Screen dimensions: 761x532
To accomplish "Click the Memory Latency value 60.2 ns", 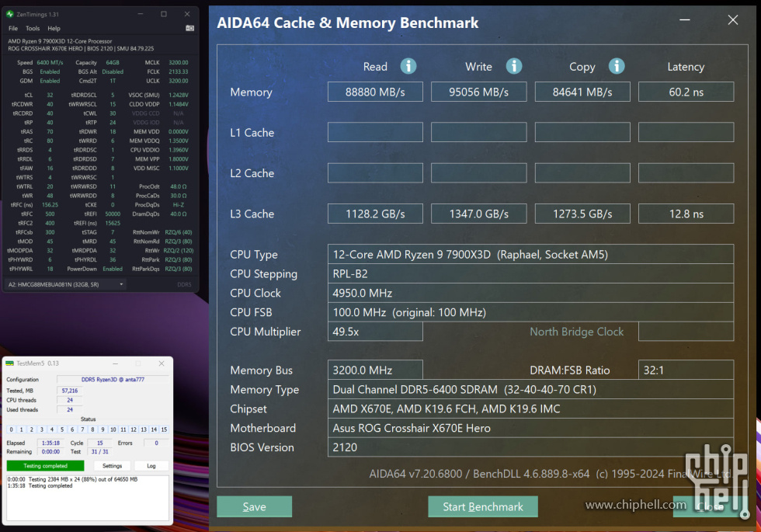I will coord(686,92).
